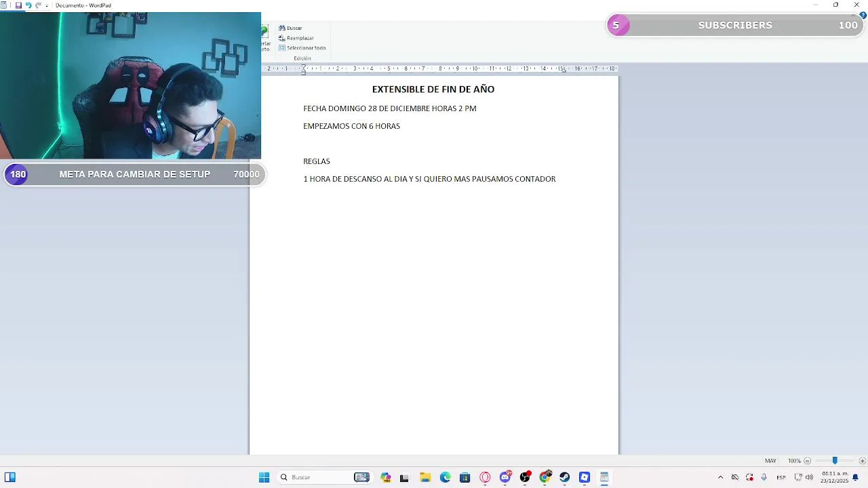Click the line FECHA DOMINGO 28 DE DICIEMBRE
This screenshot has width=868, height=488.
(390, 108)
